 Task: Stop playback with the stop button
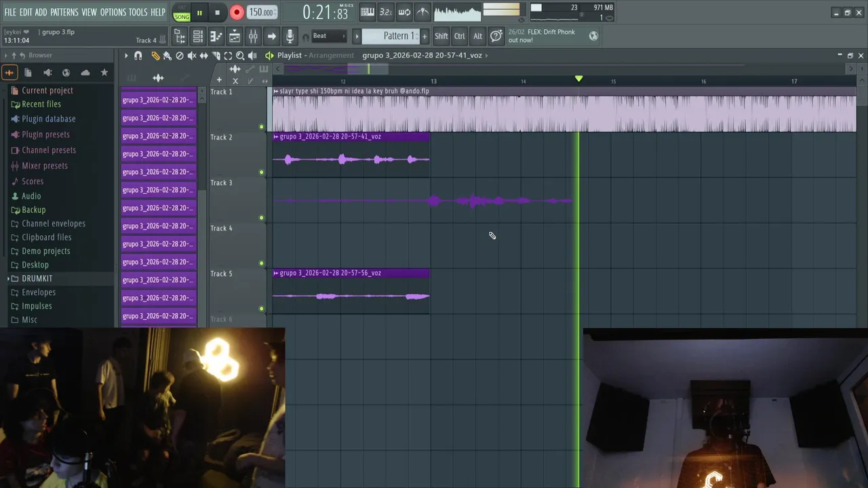coord(217,12)
